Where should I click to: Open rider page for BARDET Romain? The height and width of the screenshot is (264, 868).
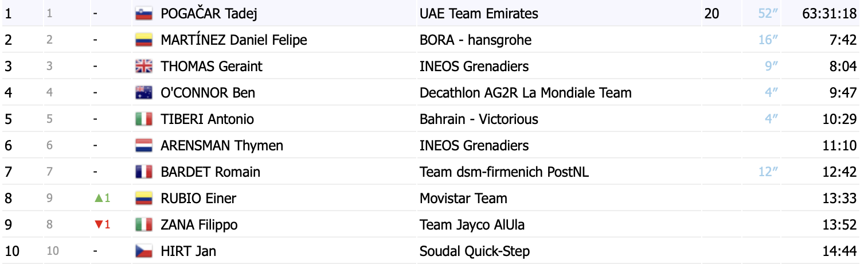210,172
